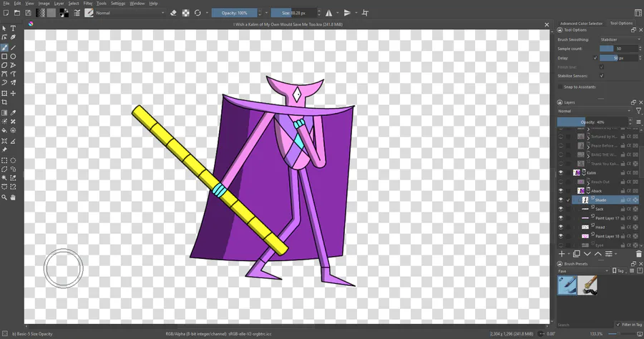Open the Filter menu
This screenshot has width=644, height=339.
(x=88, y=4)
